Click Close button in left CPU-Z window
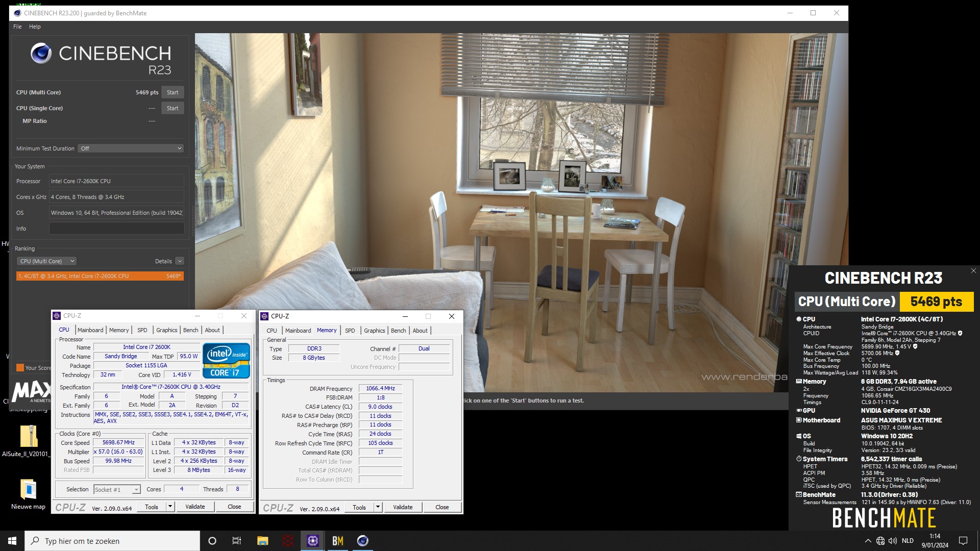980x551 pixels. tap(234, 507)
